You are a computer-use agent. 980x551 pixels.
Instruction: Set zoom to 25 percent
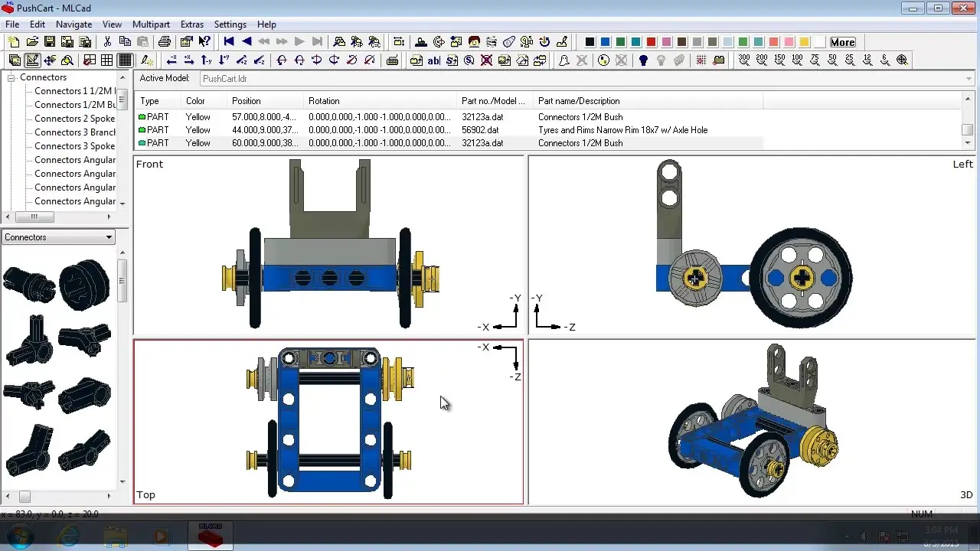[849, 60]
